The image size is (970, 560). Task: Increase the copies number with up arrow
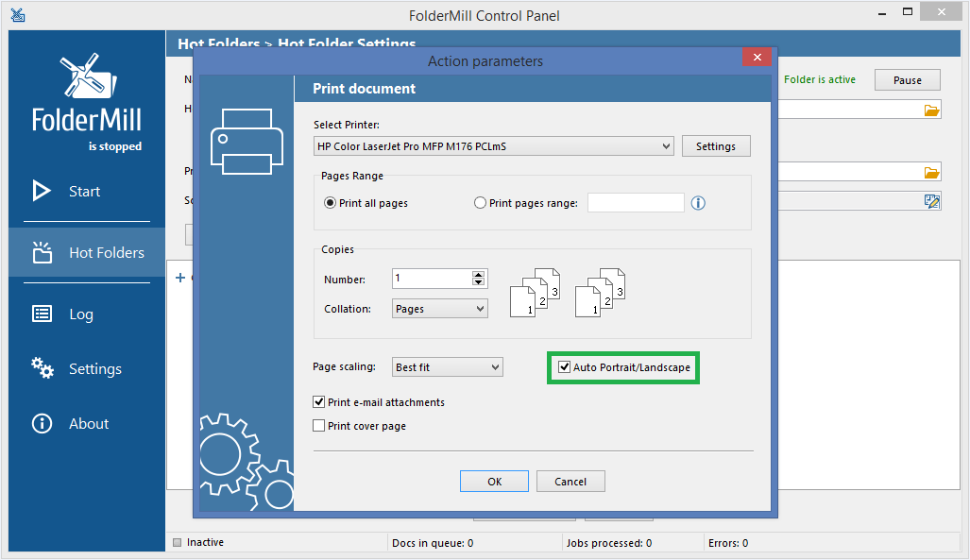click(x=478, y=274)
